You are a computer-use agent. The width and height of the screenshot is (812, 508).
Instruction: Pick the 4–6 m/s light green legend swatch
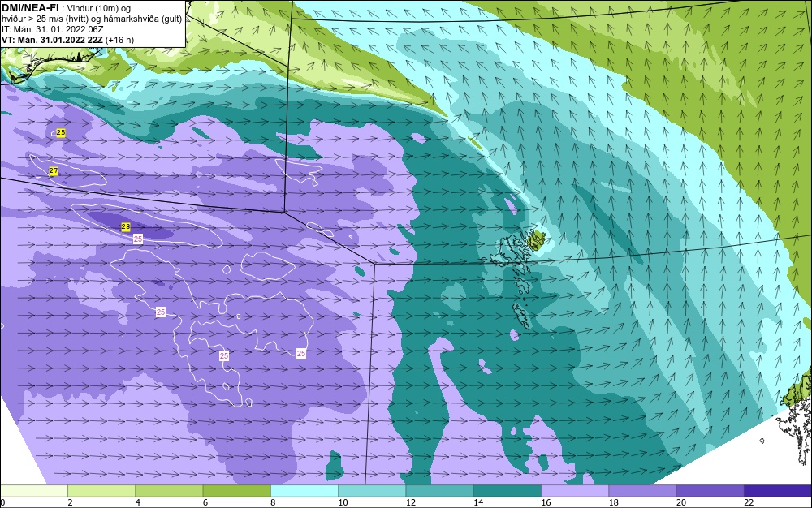tap(169, 491)
